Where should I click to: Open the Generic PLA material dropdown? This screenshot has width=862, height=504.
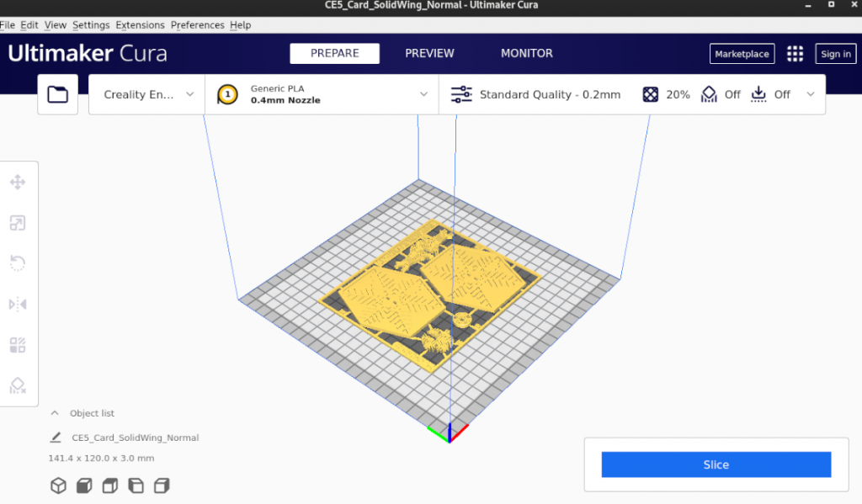[322, 94]
